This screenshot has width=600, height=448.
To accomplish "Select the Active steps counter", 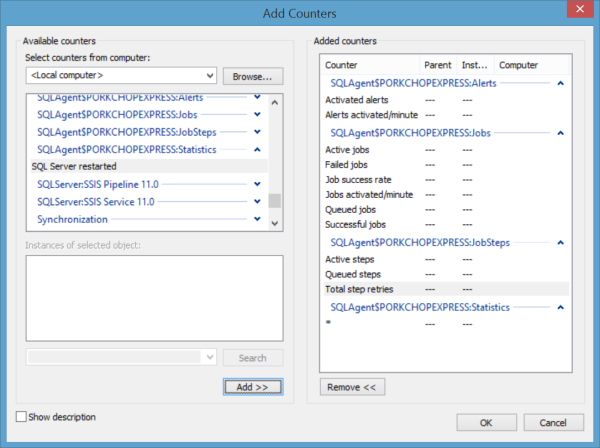I will pos(446,259).
